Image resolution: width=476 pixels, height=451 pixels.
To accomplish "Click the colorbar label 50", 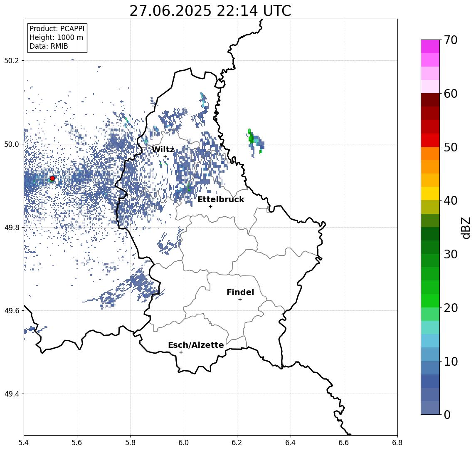I will coord(451,147).
